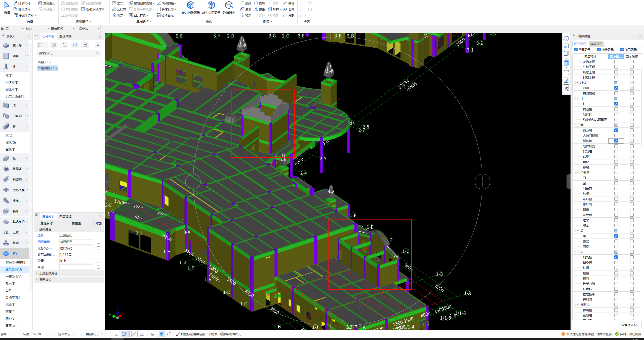Click the 旋转 rotate tool
644x340 pixels.
click(x=259, y=3)
